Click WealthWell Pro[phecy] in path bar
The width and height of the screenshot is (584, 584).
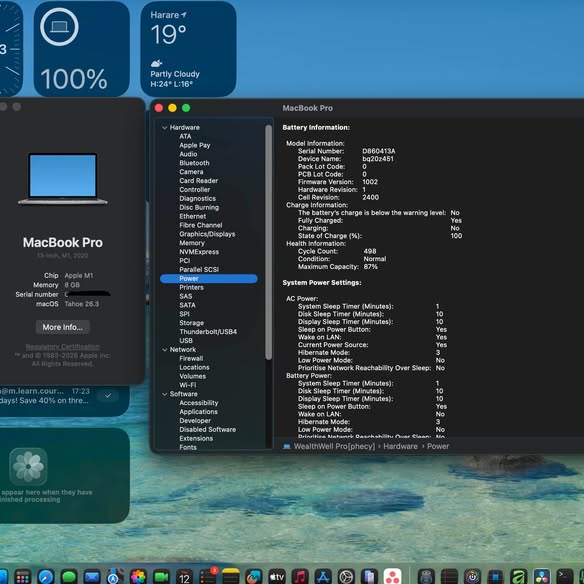pos(334,446)
